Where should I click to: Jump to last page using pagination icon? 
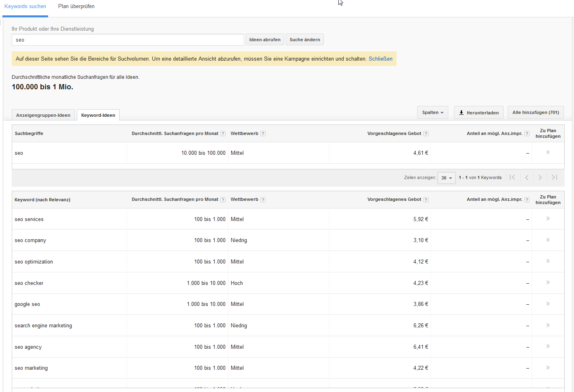(x=554, y=177)
